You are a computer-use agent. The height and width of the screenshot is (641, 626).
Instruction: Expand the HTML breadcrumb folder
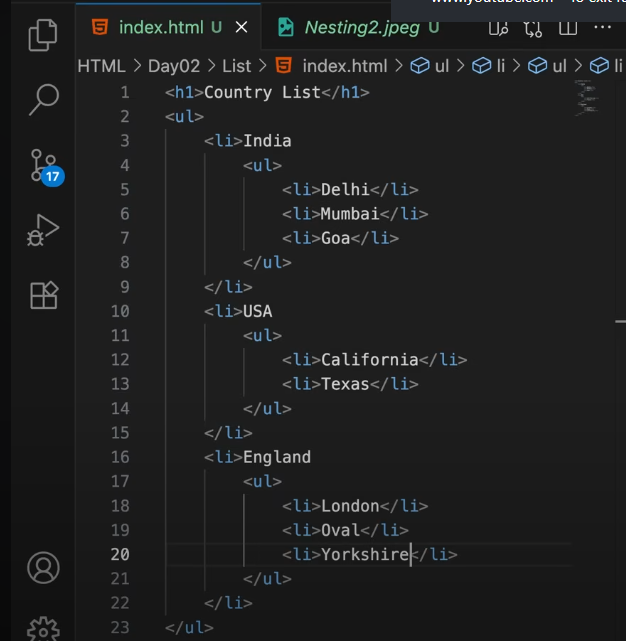101,67
